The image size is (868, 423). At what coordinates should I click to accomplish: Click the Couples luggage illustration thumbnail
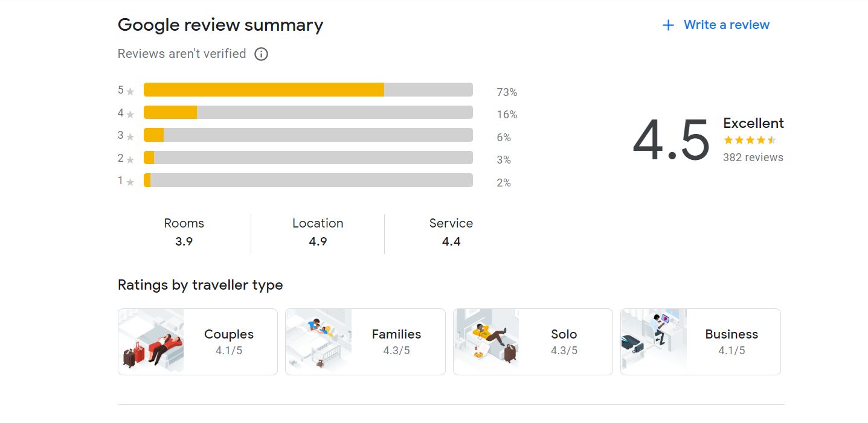point(151,342)
